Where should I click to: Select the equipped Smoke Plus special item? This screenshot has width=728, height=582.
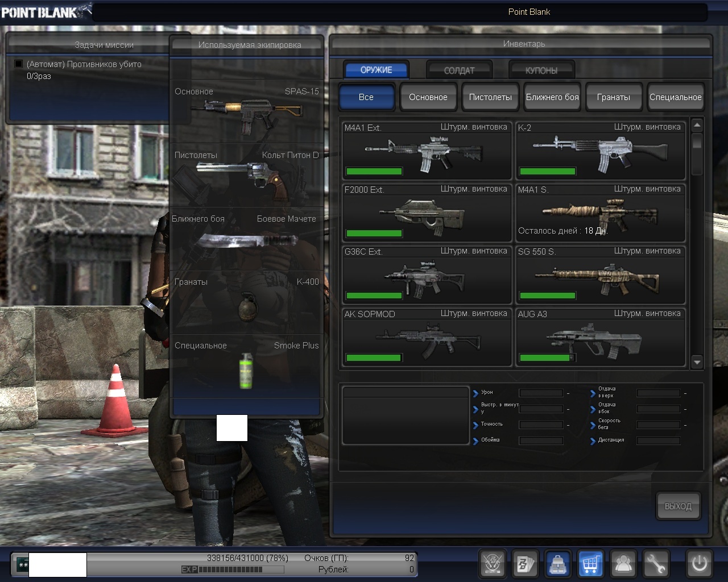[x=246, y=369]
